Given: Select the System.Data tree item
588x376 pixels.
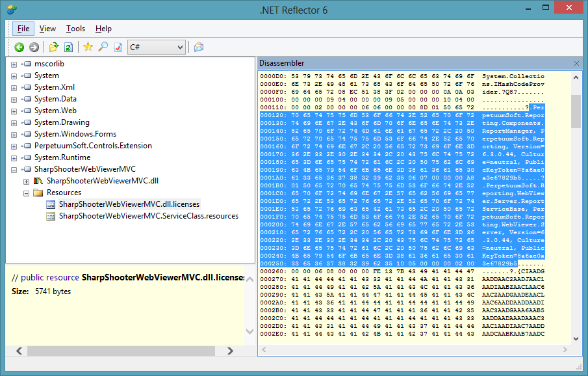Looking at the screenshot, I should click(x=55, y=99).
